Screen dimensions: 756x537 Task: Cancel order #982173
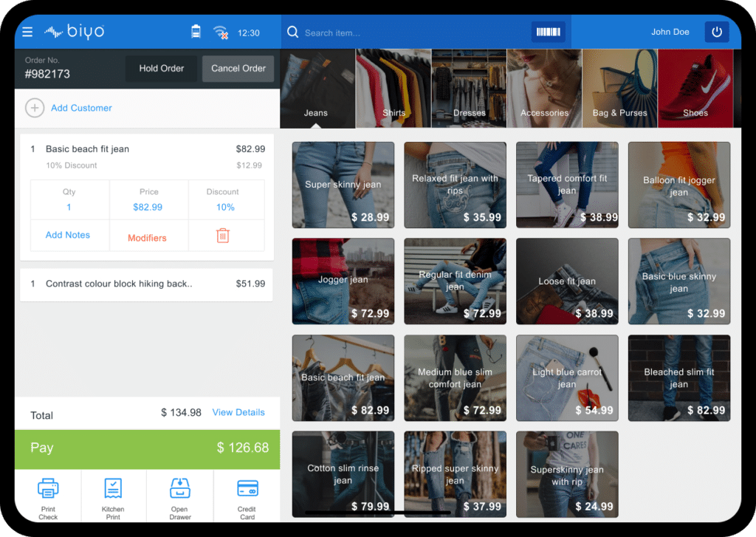(x=238, y=68)
